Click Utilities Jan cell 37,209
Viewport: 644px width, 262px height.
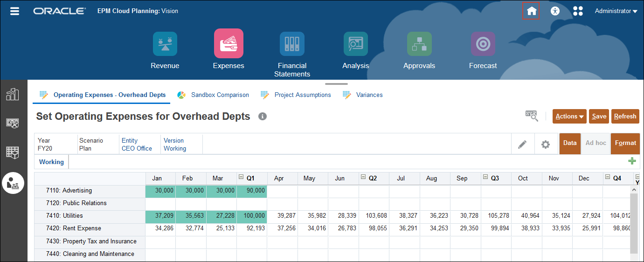160,216
